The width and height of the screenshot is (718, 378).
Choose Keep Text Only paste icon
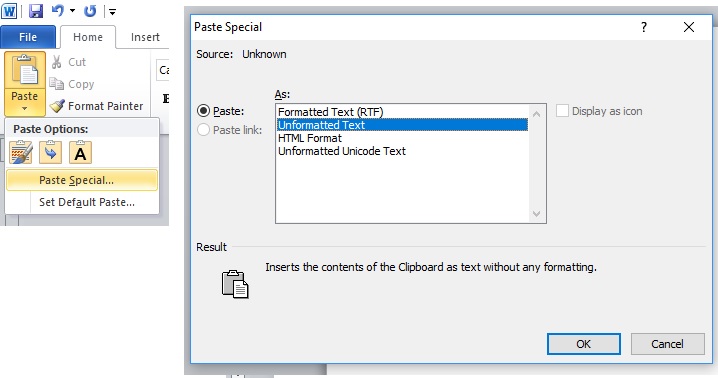tap(80, 152)
